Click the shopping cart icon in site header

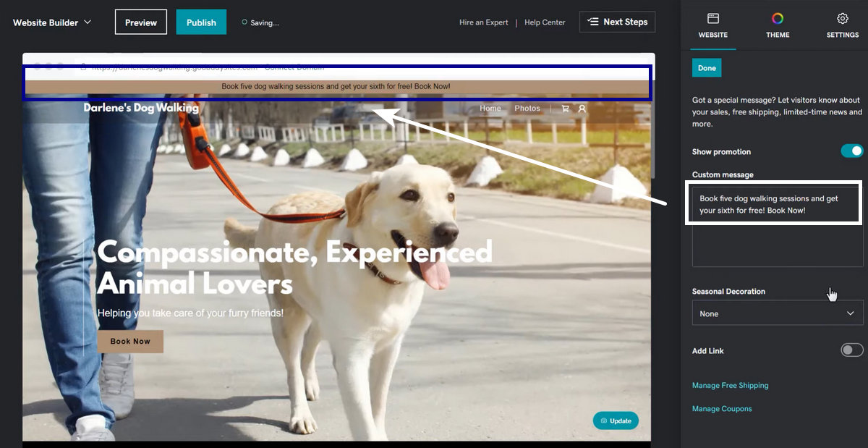(x=566, y=109)
